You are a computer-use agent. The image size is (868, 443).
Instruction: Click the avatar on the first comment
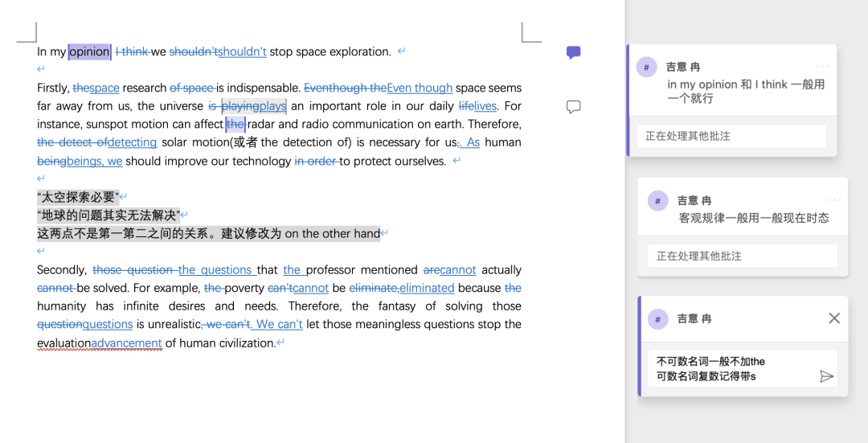click(647, 68)
